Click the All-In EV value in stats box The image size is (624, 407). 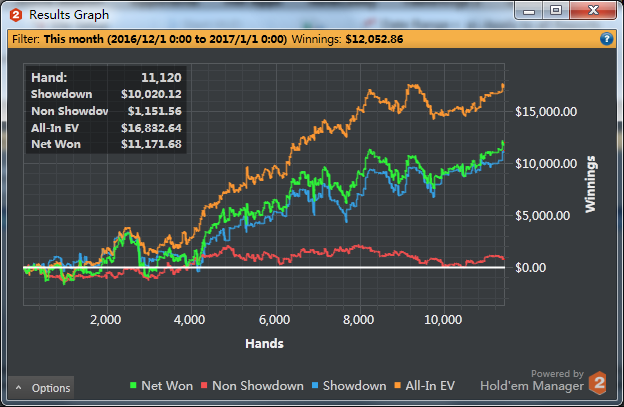[x=148, y=127]
